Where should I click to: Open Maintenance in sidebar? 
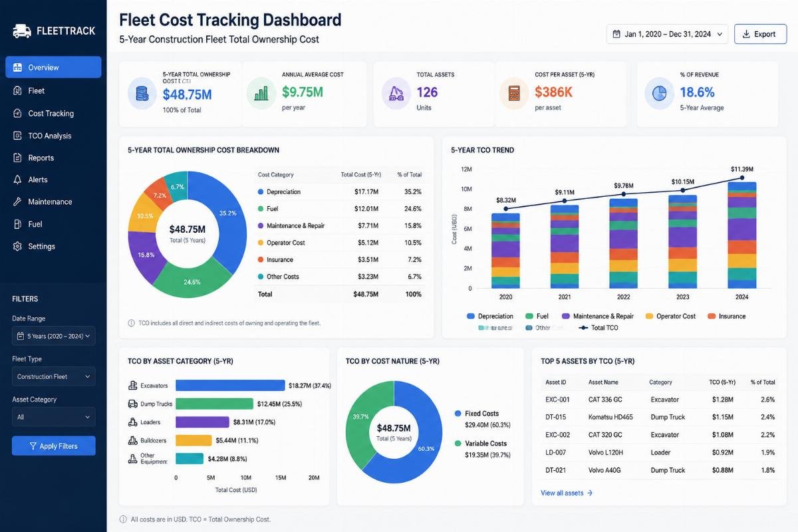point(53,201)
